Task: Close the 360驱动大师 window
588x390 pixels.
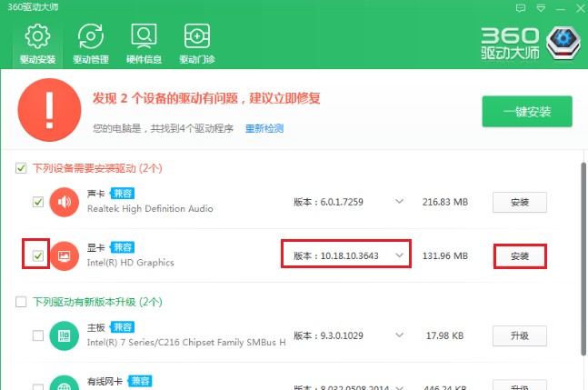Action: (581, 8)
